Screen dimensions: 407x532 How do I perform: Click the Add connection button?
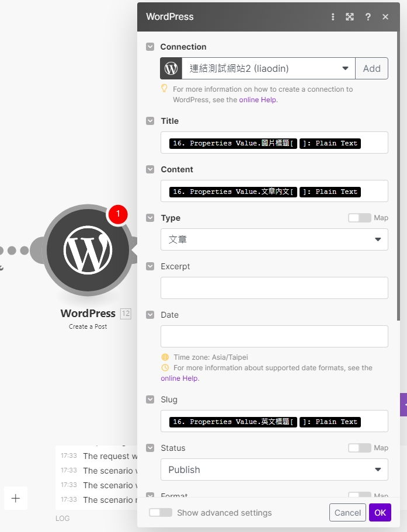click(372, 68)
